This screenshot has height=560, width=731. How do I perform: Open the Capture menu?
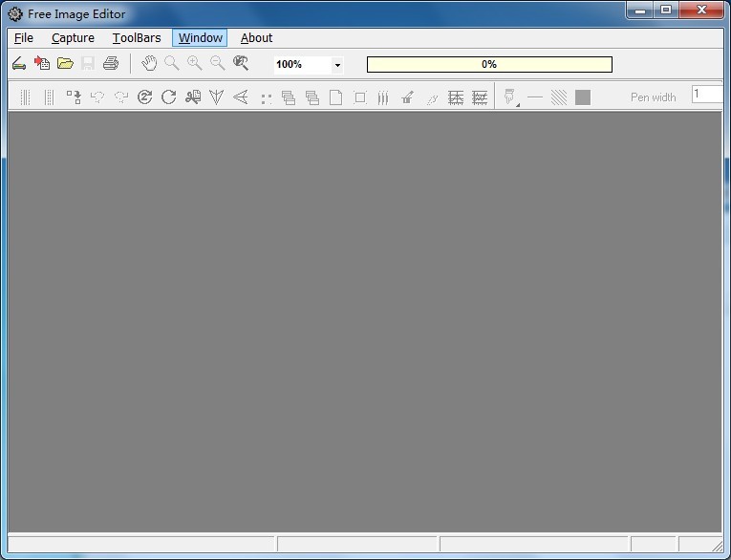point(73,38)
